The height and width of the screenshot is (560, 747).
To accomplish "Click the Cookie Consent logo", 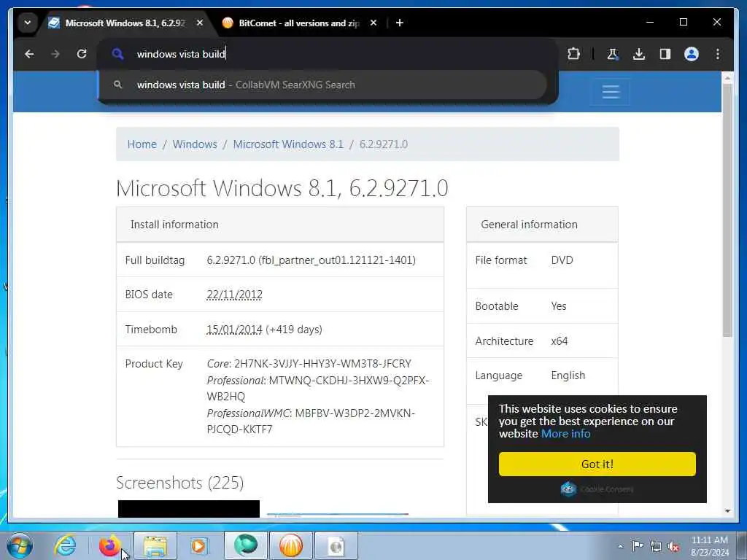I will 597,489.
